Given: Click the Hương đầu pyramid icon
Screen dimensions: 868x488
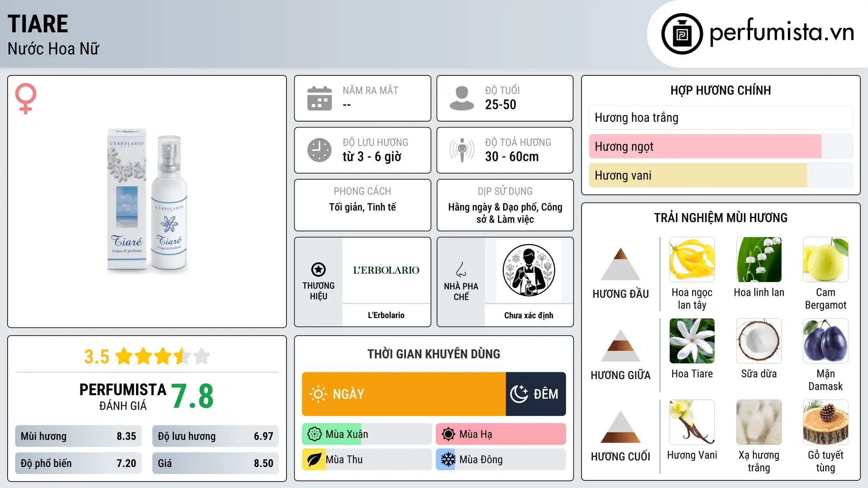Looking at the screenshot, I should coord(621,264).
